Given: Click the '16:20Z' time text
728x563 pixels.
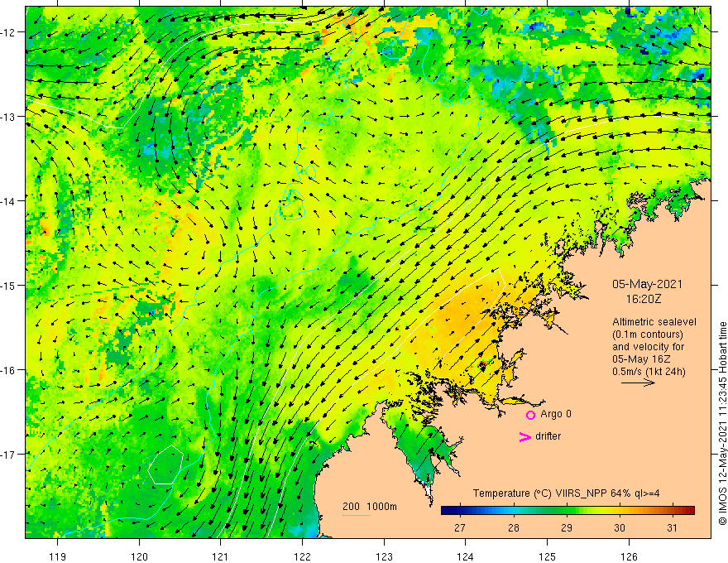Looking at the screenshot, I should (643, 299).
